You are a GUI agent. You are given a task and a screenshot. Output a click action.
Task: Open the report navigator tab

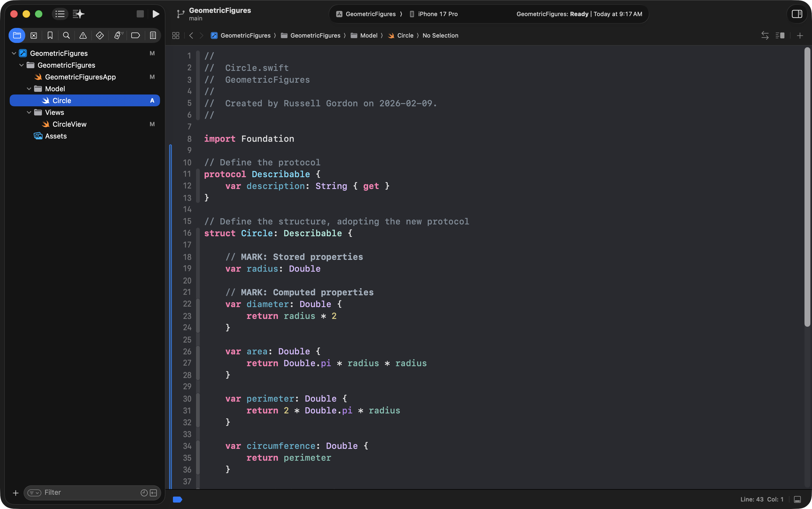coord(153,35)
